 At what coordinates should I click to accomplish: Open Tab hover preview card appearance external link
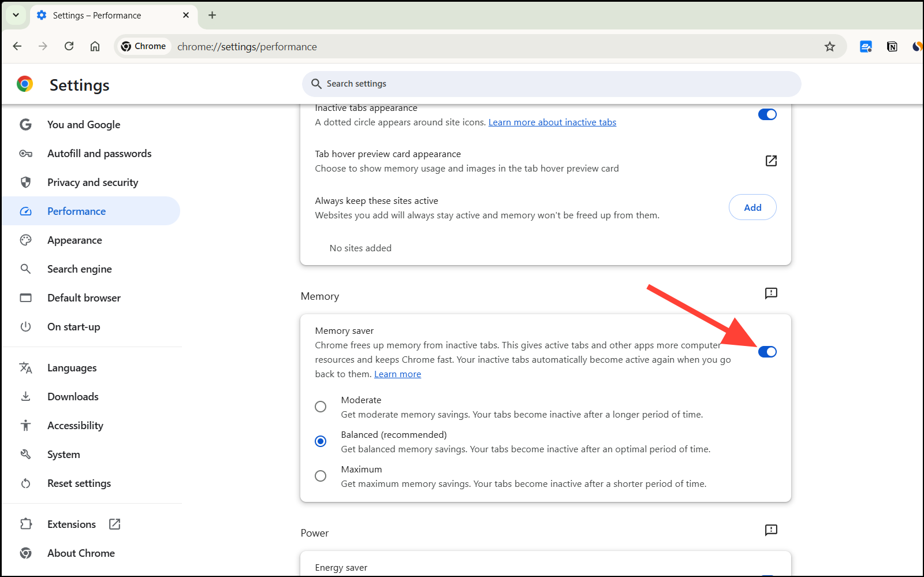click(771, 161)
